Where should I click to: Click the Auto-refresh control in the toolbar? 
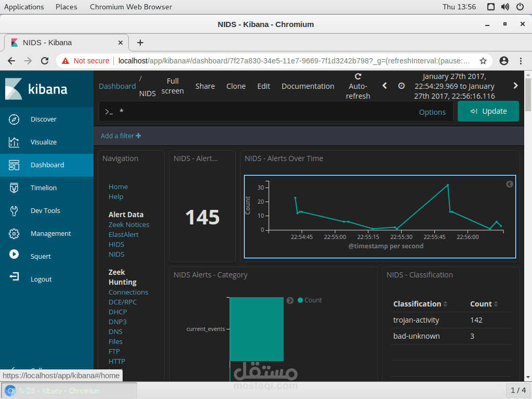[358, 86]
